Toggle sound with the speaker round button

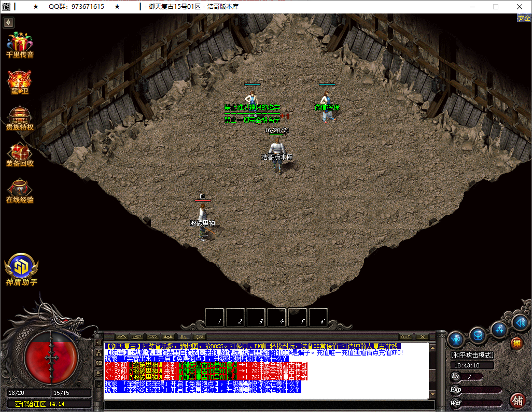pos(520,322)
